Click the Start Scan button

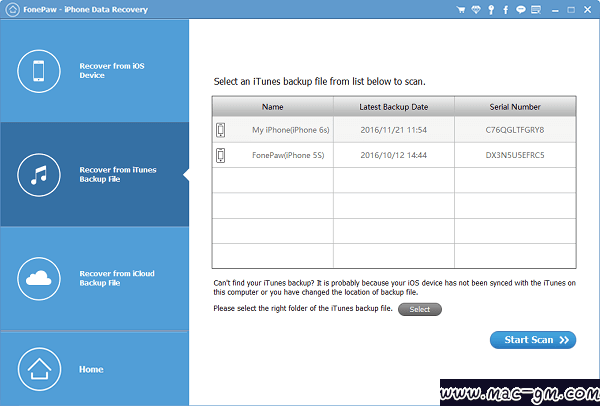pyautogui.click(x=533, y=340)
